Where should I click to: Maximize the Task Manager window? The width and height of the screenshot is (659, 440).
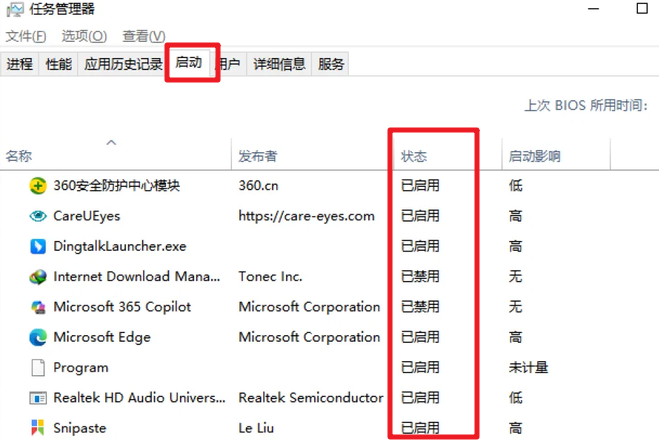click(x=642, y=8)
